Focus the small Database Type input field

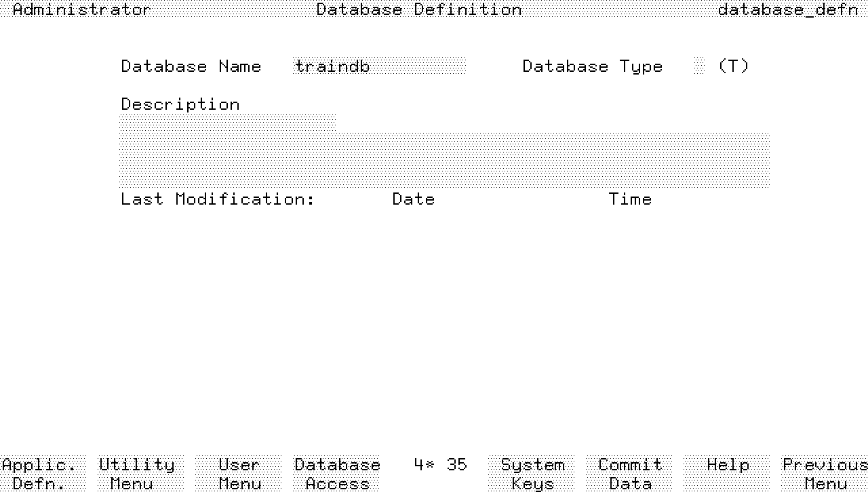[x=700, y=66]
